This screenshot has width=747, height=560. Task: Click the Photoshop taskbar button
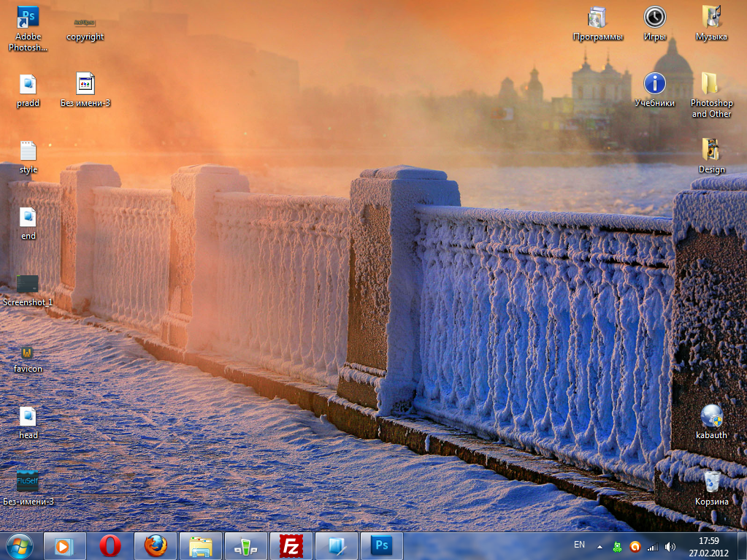[x=381, y=545]
